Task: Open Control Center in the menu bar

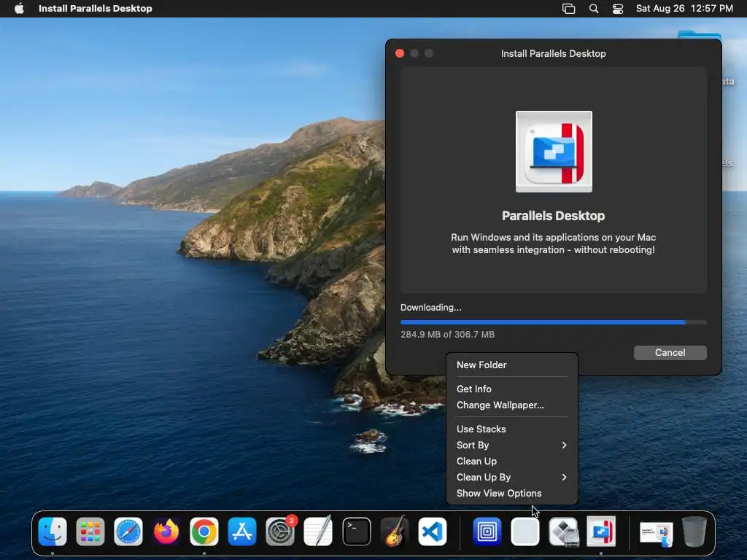Action: tap(618, 9)
